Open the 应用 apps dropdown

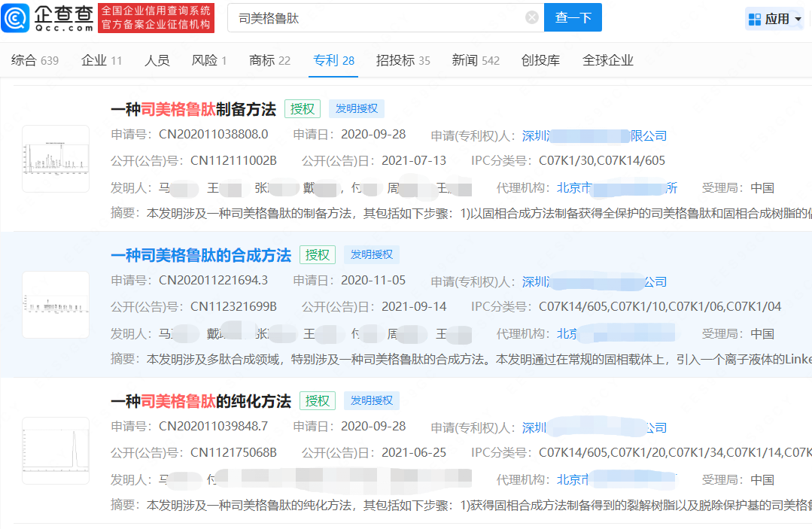774,19
